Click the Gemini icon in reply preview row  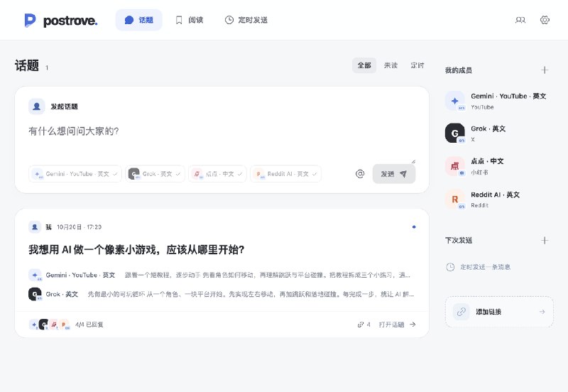tap(35, 275)
